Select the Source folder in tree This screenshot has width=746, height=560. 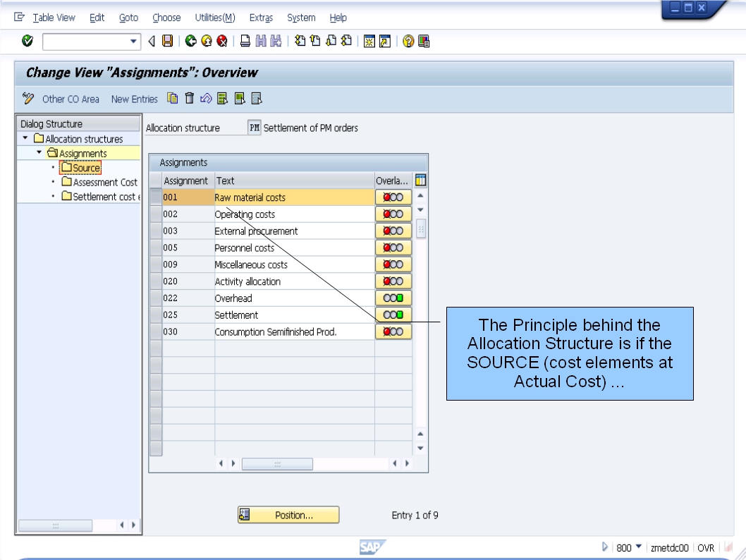click(x=80, y=167)
